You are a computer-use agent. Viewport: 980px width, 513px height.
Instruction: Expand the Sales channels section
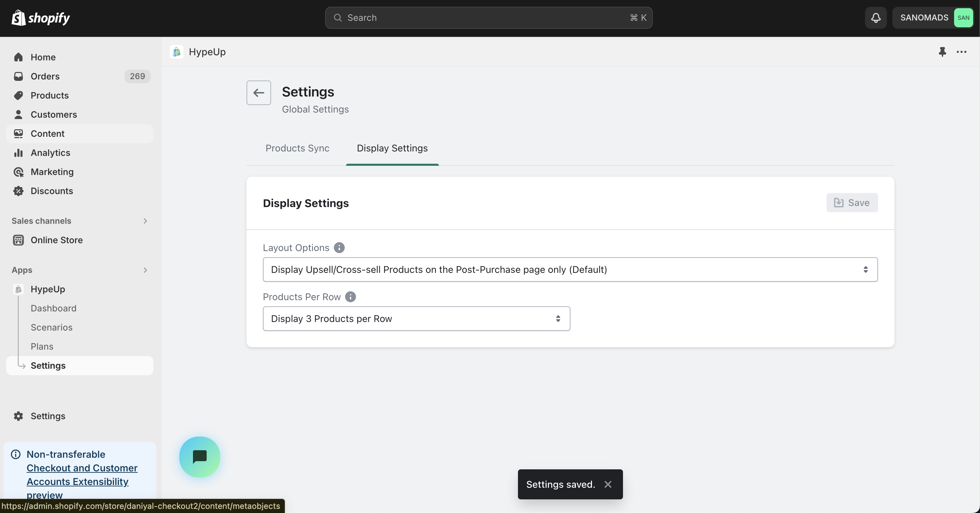(x=145, y=221)
